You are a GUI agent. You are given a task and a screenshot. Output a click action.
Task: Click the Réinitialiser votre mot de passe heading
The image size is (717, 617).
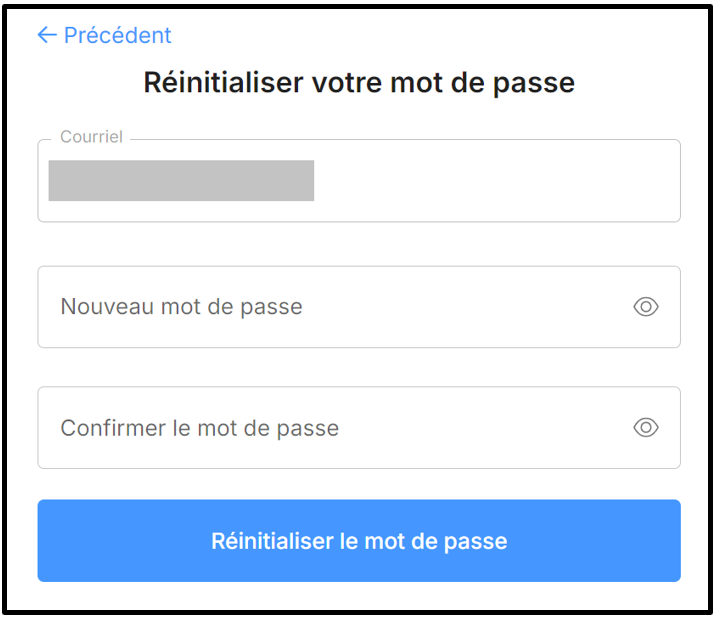[359, 82]
